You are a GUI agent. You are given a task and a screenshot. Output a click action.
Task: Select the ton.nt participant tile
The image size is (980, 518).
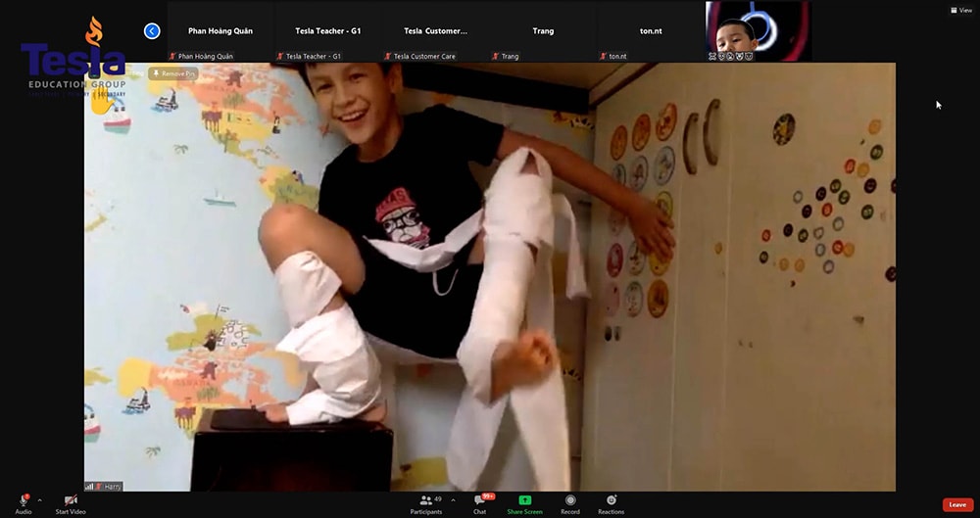[x=651, y=31]
